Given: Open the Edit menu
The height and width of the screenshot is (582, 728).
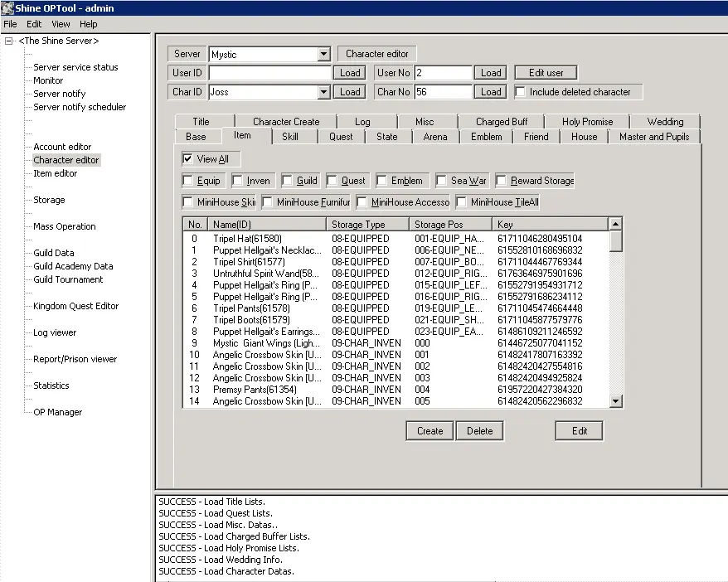Looking at the screenshot, I should tap(34, 24).
